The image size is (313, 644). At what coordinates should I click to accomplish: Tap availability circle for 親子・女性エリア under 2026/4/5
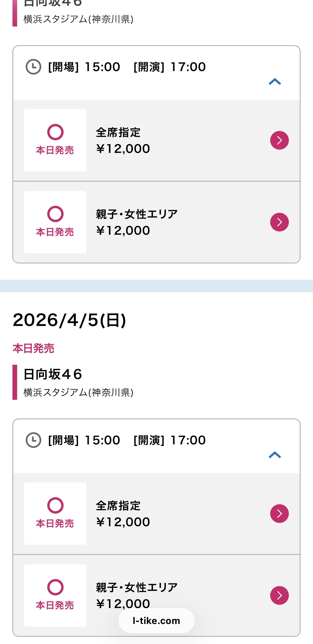click(55, 587)
